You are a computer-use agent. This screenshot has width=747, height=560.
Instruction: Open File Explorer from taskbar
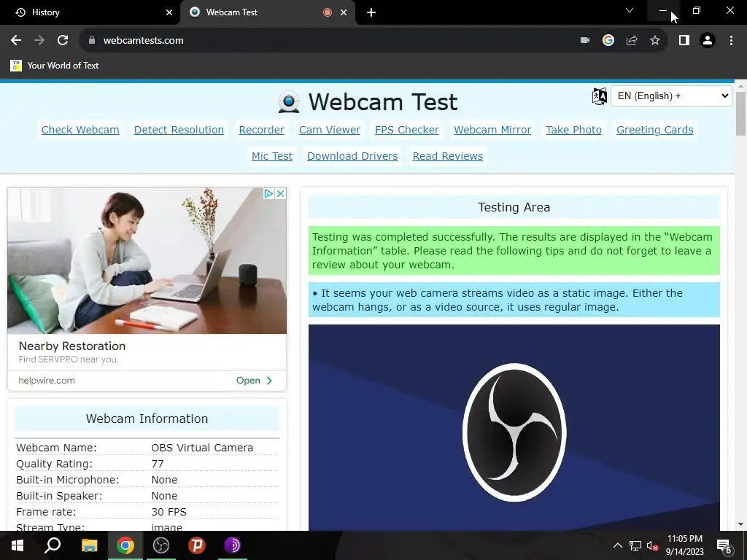tap(89, 545)
